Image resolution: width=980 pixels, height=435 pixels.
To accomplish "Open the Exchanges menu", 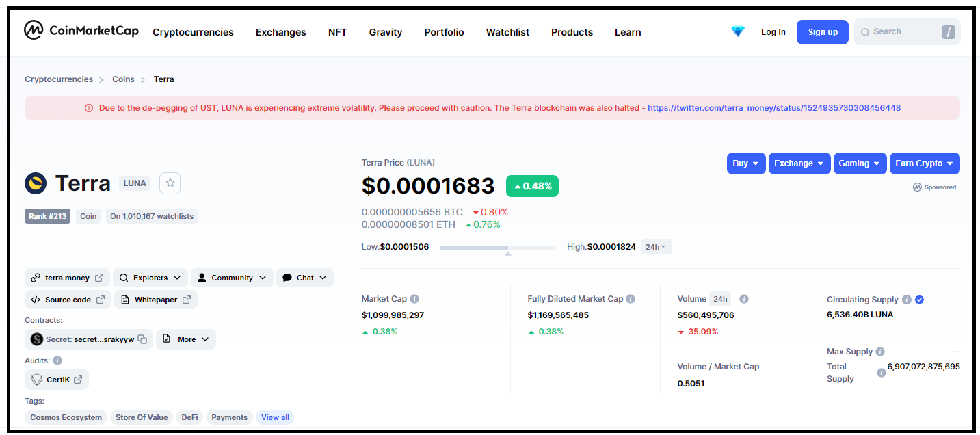I will tap(281, 32).
